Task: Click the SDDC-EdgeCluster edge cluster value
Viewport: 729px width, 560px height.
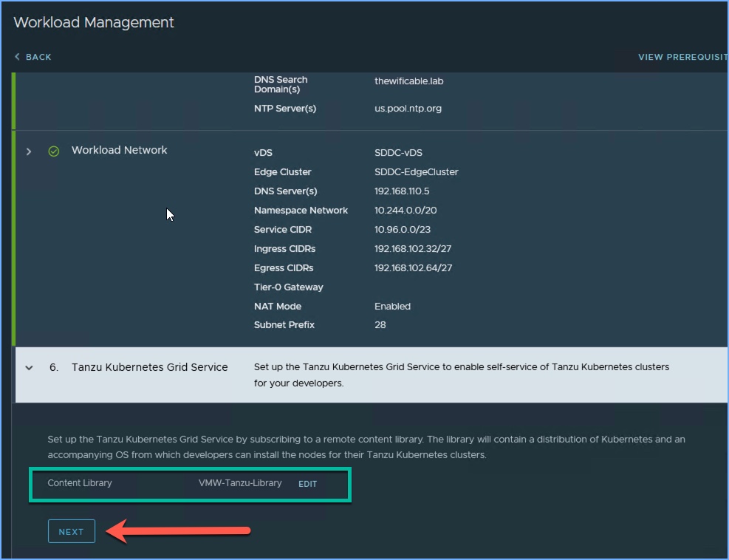Action: (x=416, y=172)
